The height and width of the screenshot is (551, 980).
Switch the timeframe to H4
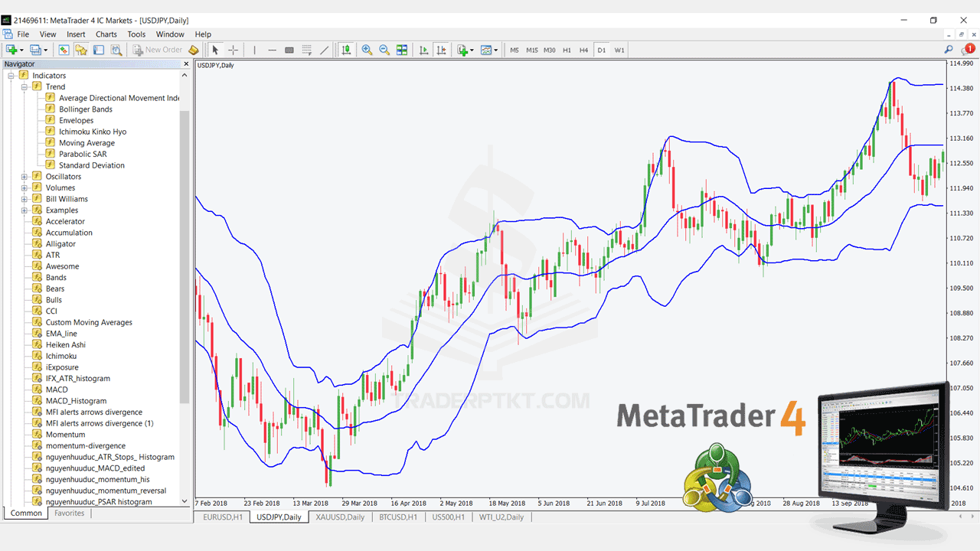point(583,50)
